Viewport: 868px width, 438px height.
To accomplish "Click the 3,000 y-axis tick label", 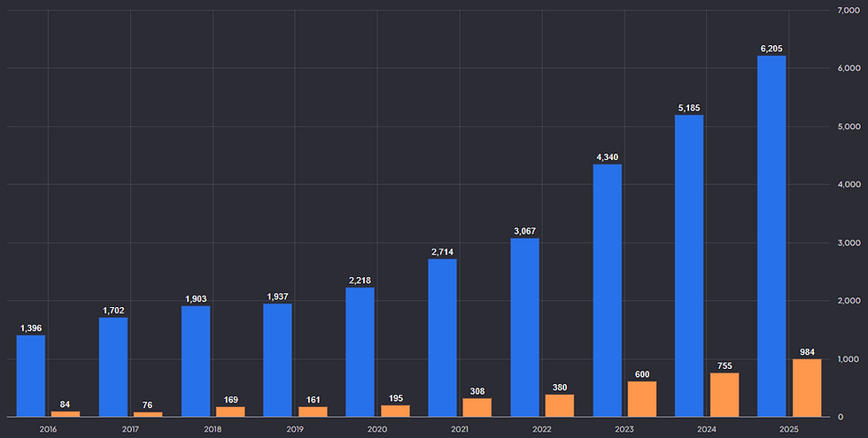I will click(849, 242).
